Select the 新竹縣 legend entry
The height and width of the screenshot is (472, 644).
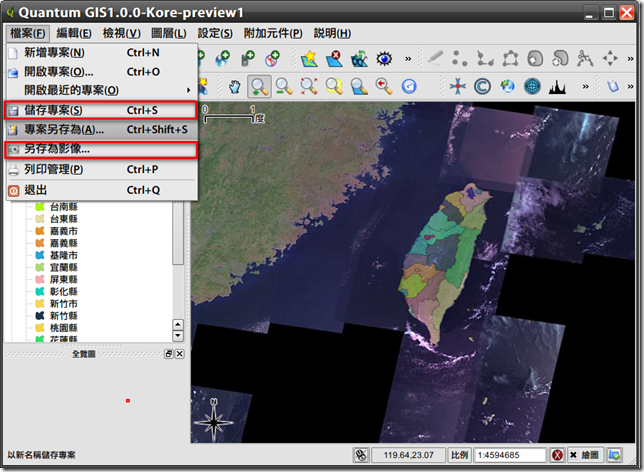(64, 316)
